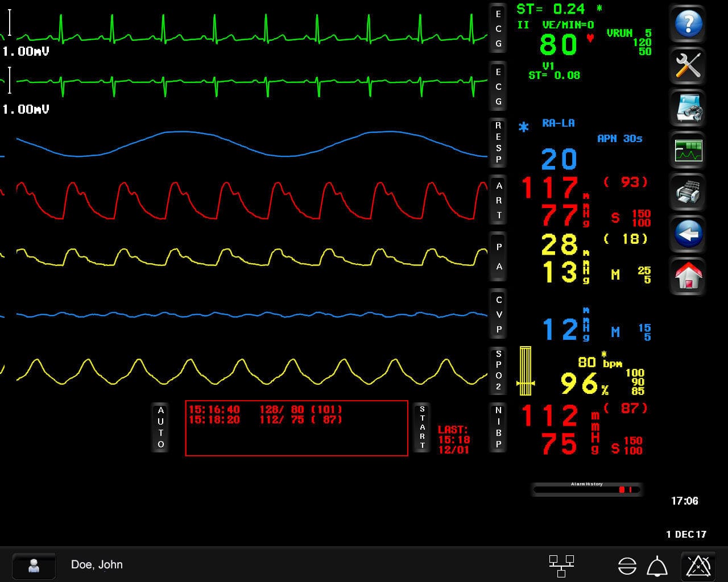Screen dimensions: 728x582
Task: Toggle the alarm pause crossed-triangle button
Action: 698,566
